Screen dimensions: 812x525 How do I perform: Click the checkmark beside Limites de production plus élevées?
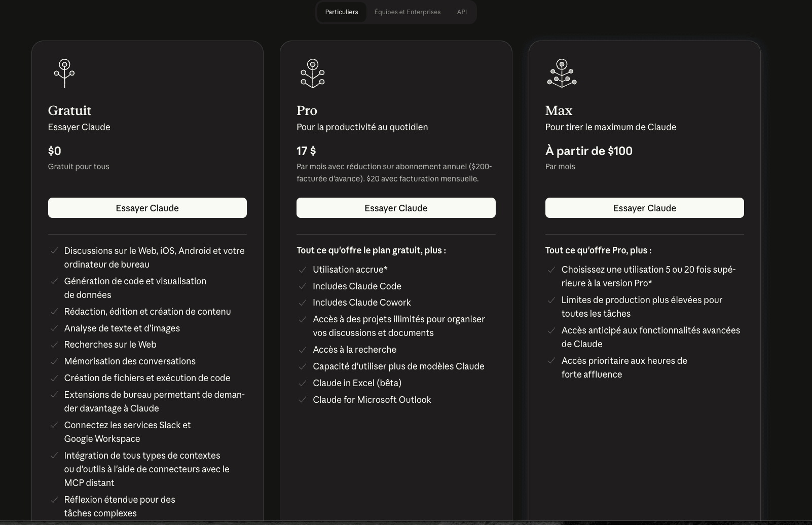551,299
